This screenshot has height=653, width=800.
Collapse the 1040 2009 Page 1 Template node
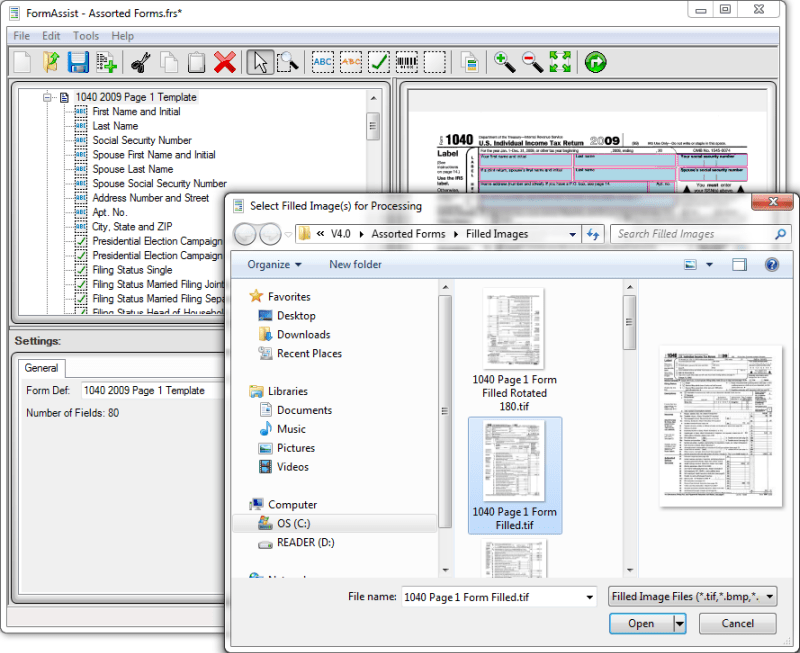point(47,97)
